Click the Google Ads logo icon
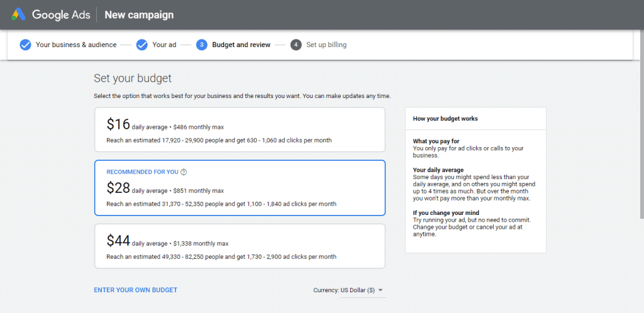 coord(18,14)
